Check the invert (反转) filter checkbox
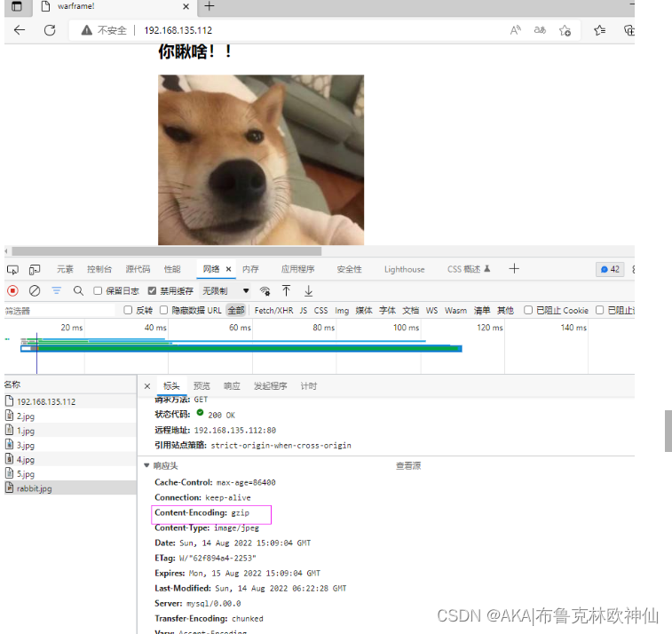Screen dimensions: 672x634 [x=128, y=310]
